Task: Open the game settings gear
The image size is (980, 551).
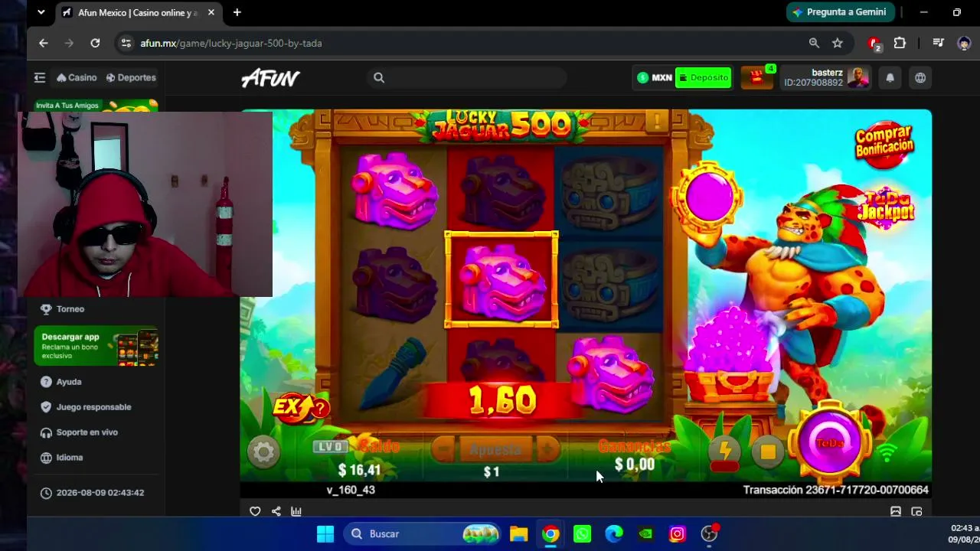Action: [x=263, y=452]
